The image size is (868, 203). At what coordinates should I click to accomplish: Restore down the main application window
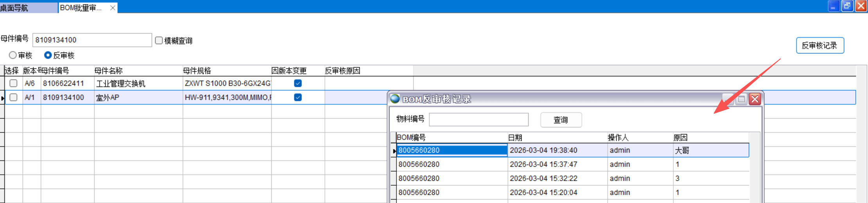coord(847,6)
